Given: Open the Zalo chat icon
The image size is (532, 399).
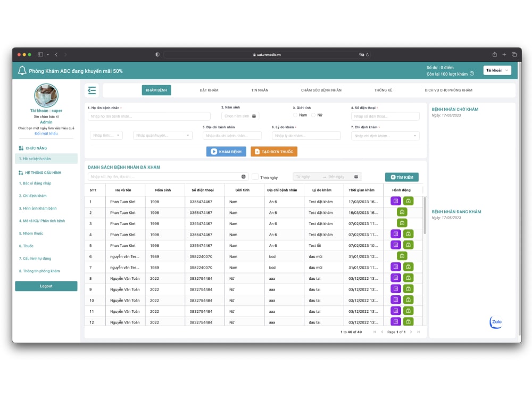Looking at the screenshot, I should [496, 322].
